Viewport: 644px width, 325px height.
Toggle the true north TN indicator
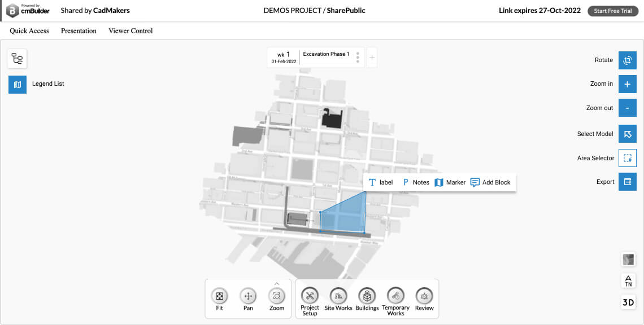point(628,280)
